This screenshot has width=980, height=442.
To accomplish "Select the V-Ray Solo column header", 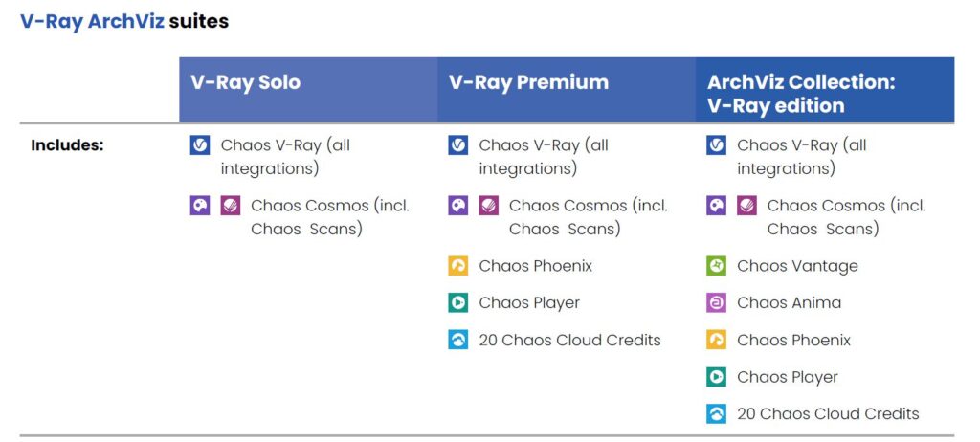I will pyautogui.click(x=308, y=89).
